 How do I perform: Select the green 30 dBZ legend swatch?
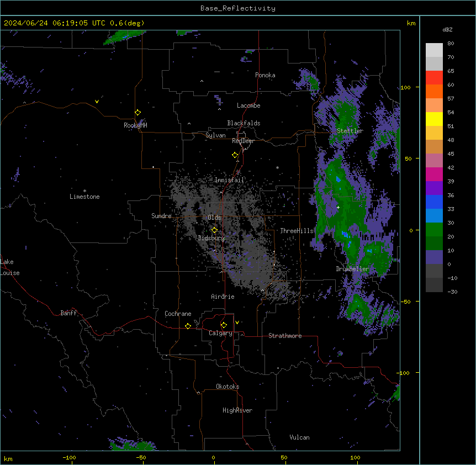[434, 230]
